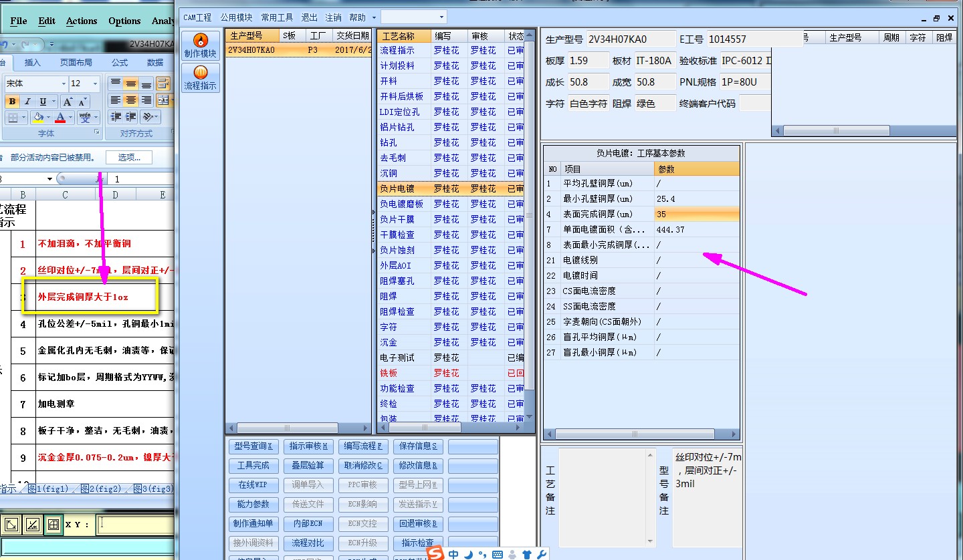The height and width of the screenshot is (560, 963).
Task: Increase indent in alignment group
Action: pyautogui.click(x=131, y=117)
